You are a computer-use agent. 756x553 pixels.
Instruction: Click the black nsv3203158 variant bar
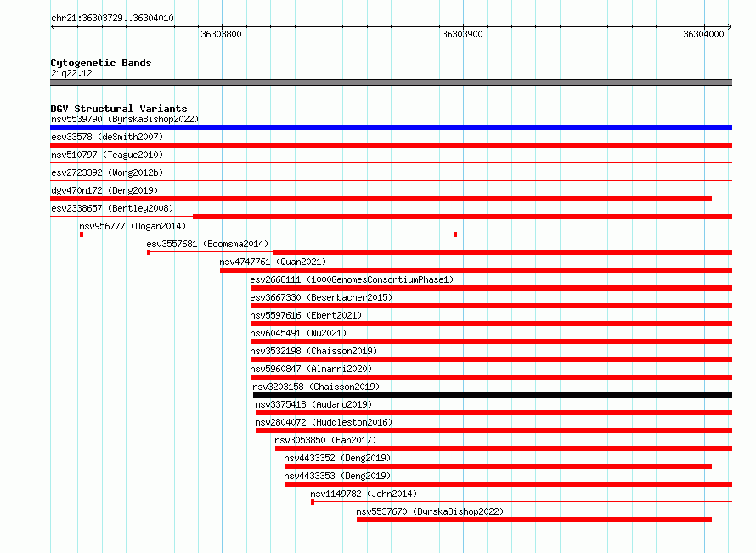(x=493, y=395)
